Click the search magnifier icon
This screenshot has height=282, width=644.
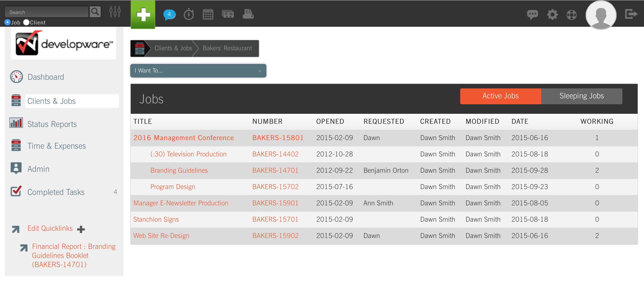[95, 12]
